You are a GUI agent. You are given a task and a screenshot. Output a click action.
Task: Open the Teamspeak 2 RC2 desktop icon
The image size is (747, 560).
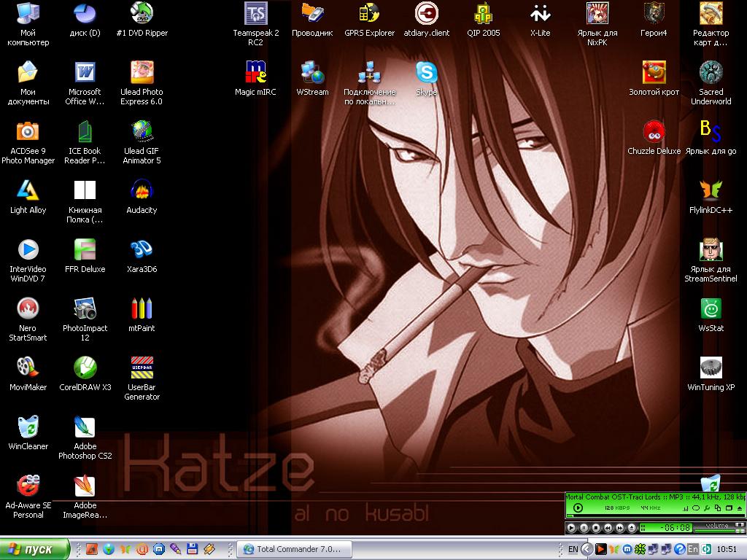point(256,13)
